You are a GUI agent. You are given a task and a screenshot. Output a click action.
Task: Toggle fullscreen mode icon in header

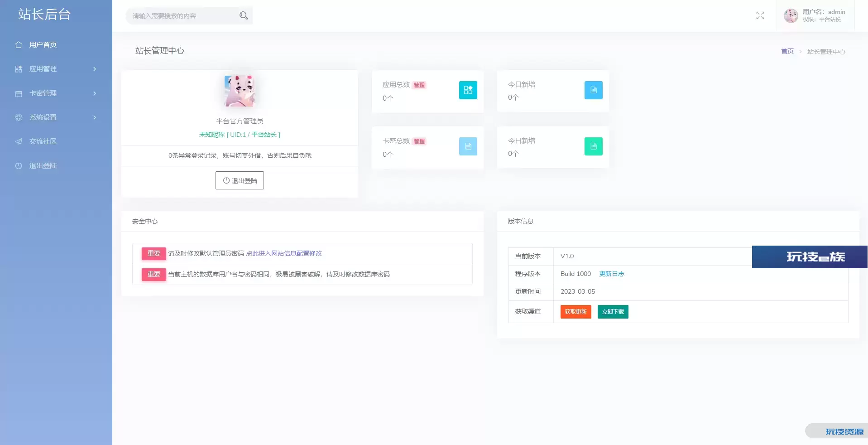click(760, 16)
